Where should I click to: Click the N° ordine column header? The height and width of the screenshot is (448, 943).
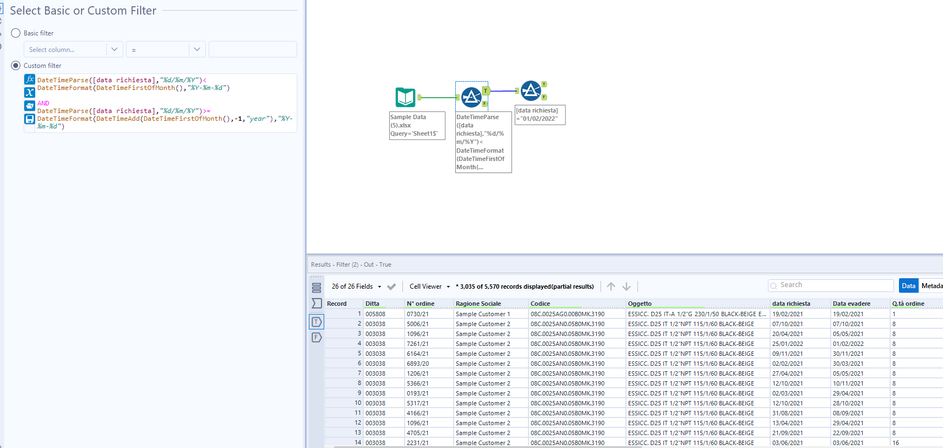click(x=429, y=304)
